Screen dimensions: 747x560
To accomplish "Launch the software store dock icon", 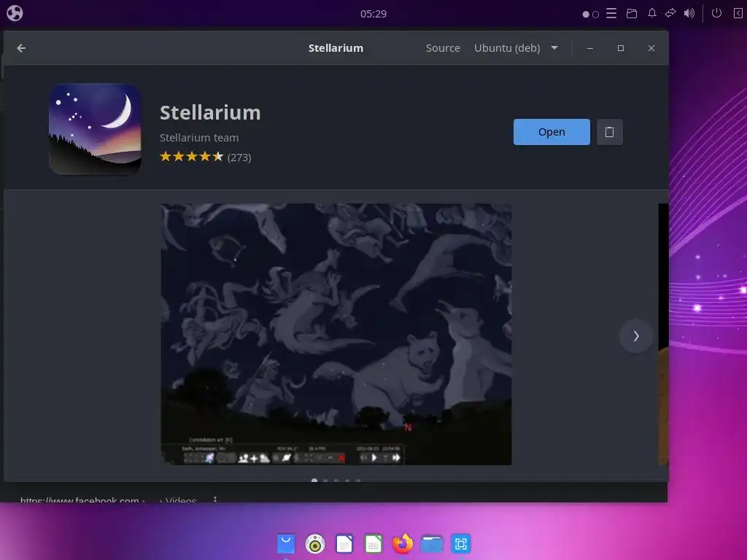I will coord(286,544).
